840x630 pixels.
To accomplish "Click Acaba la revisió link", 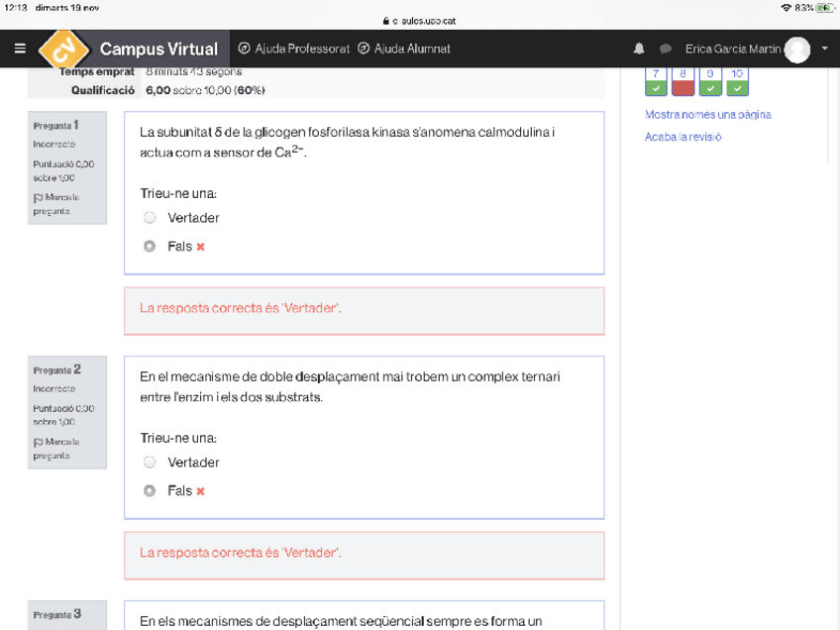I will [683, 137].
